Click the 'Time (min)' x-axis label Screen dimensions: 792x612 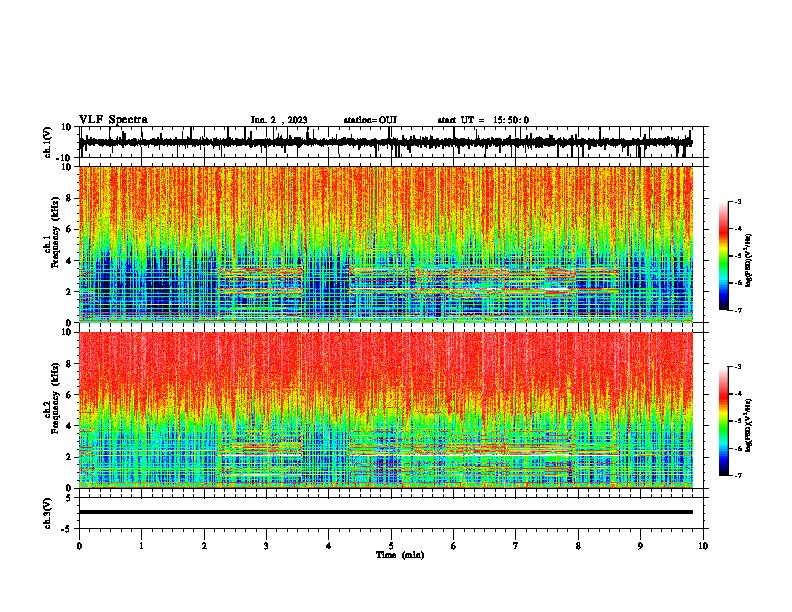[400, 555]
